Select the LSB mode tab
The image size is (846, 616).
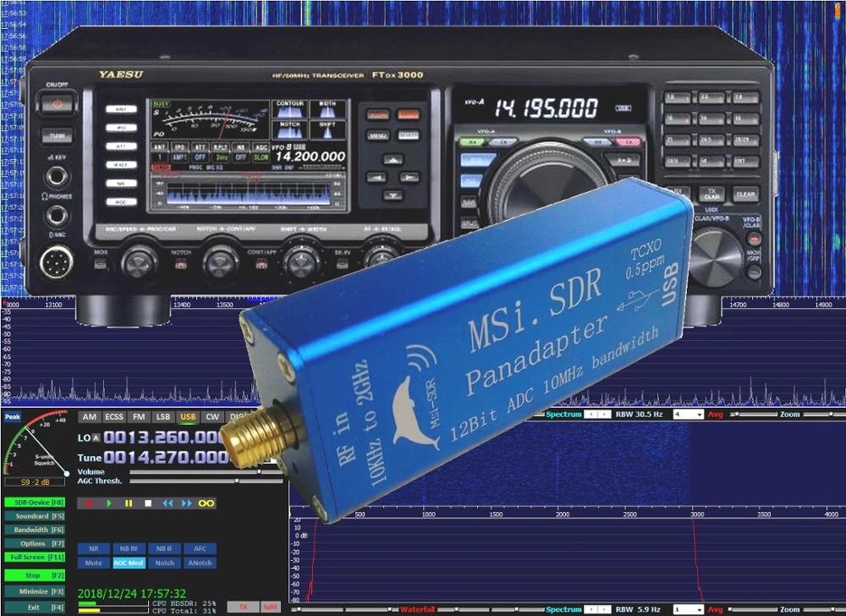(162, 417)
